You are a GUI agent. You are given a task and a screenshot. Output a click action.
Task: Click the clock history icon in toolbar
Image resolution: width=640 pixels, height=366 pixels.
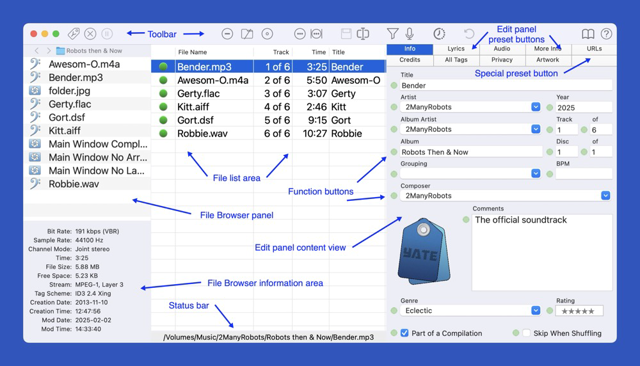click(439, 34)
